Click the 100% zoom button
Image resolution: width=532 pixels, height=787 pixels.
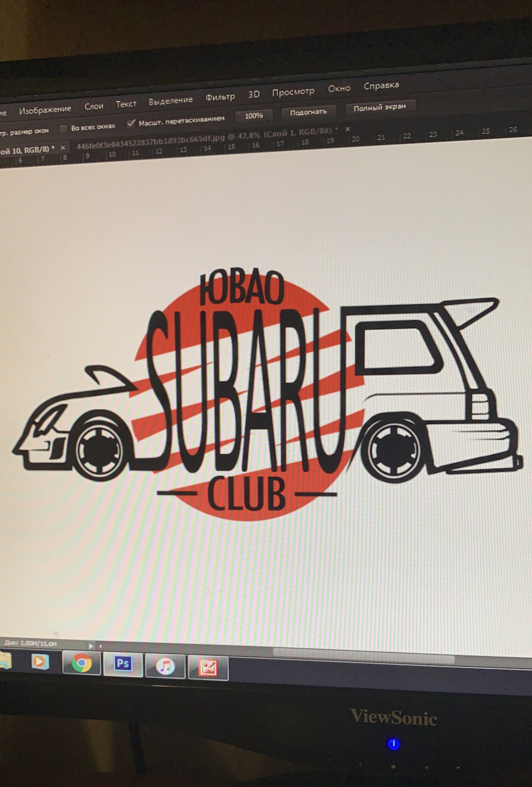[254, 116]
